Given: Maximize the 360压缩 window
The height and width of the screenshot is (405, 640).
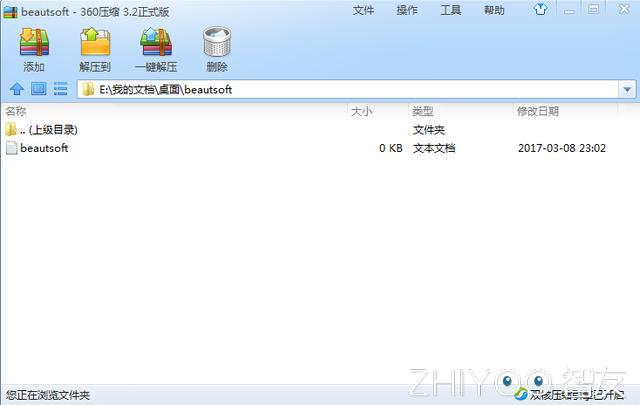Looking at the screenshot, I should point(593,9).
